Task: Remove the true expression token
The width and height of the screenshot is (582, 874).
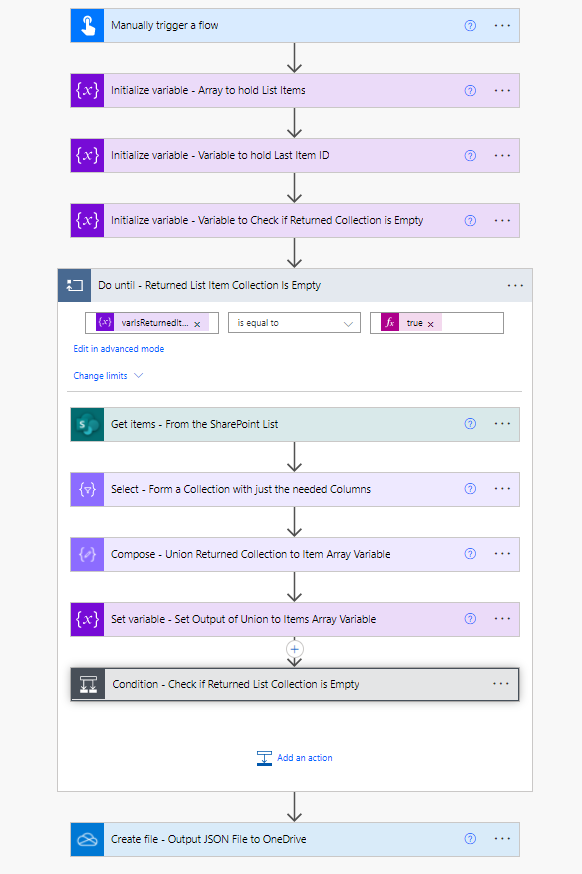Action: (x=430, y=324)
